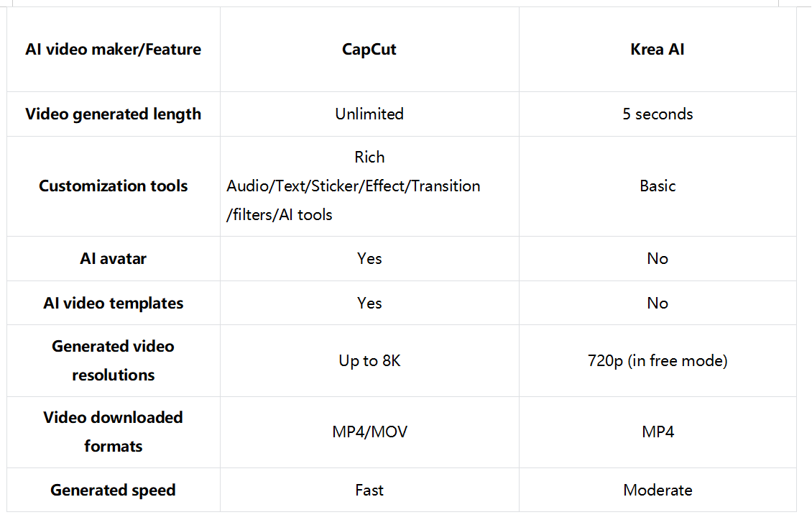Click the "Generated speed" row label
The image size is (812, 520).
[x=114, y=491]
